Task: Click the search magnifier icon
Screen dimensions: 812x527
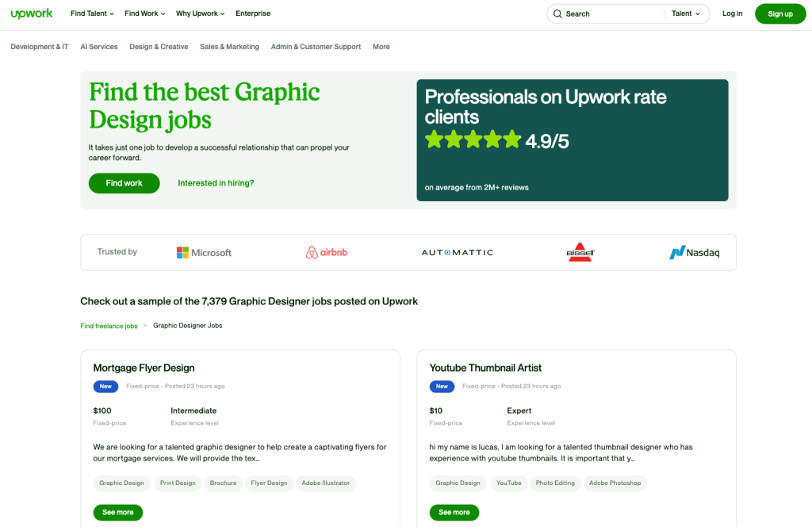Action: (557, 14)
